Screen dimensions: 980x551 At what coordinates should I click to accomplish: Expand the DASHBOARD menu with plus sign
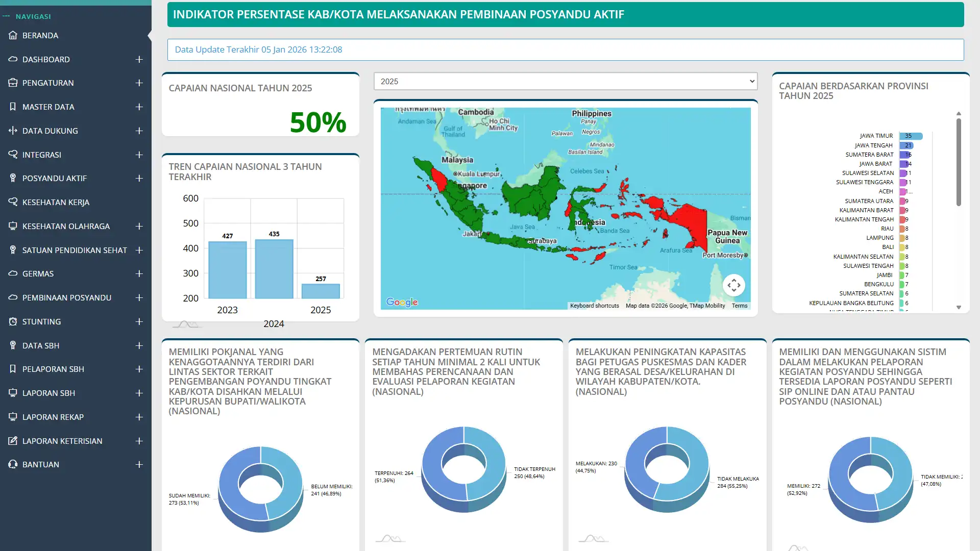pyautogui.click(x=139, y=59)
